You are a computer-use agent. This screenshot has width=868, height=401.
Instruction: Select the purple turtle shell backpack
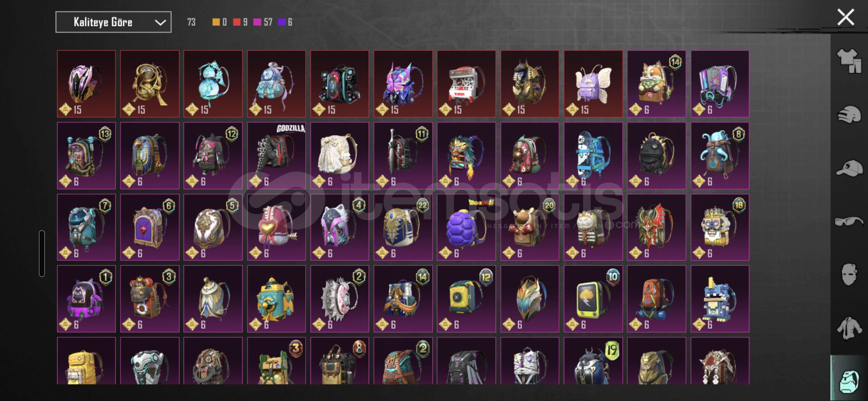pos(466,227)
